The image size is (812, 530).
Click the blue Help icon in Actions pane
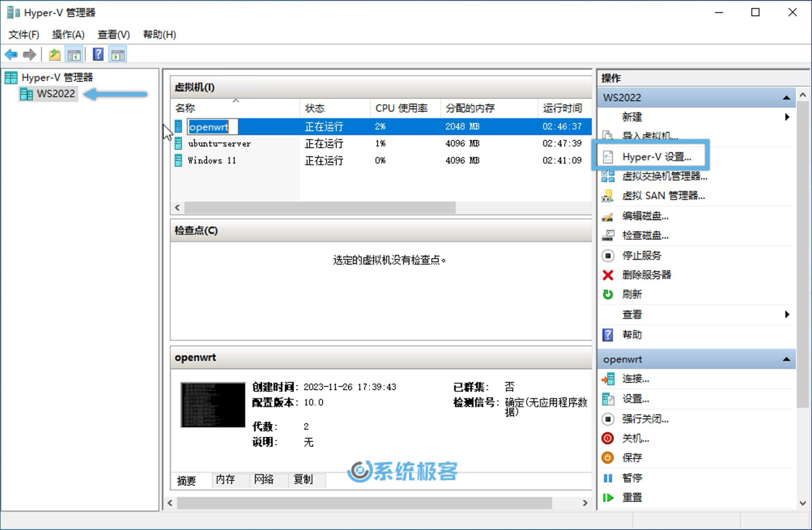tap(607, 335)
